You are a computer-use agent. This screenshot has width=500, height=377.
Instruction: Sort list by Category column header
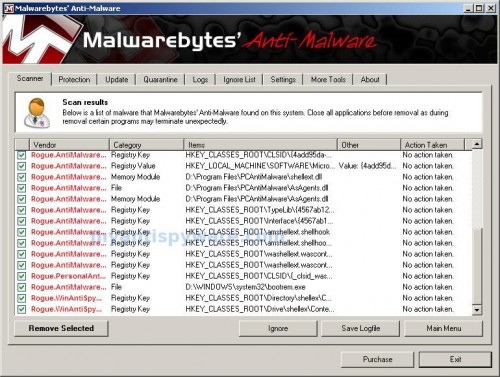point(147,145)
